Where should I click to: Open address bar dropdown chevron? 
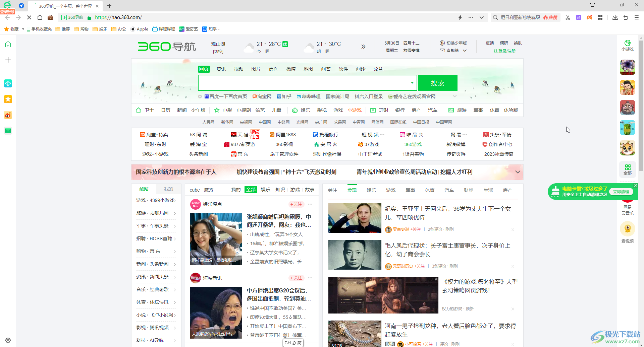(x=482, y=17)
